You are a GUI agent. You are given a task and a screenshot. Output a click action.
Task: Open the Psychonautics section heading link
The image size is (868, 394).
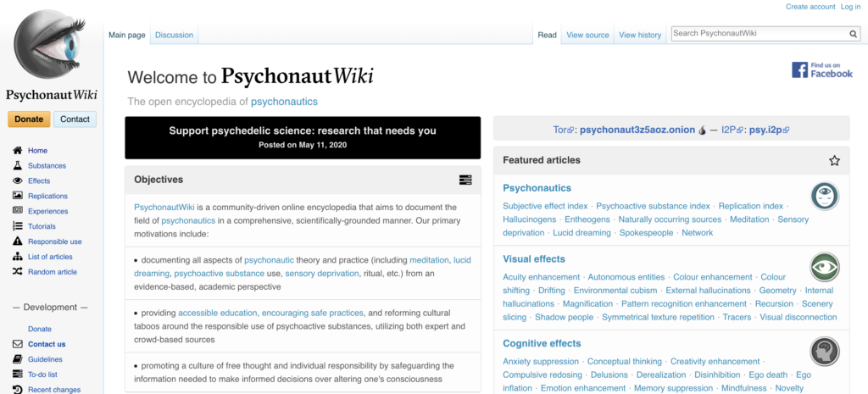click(537, 188)
